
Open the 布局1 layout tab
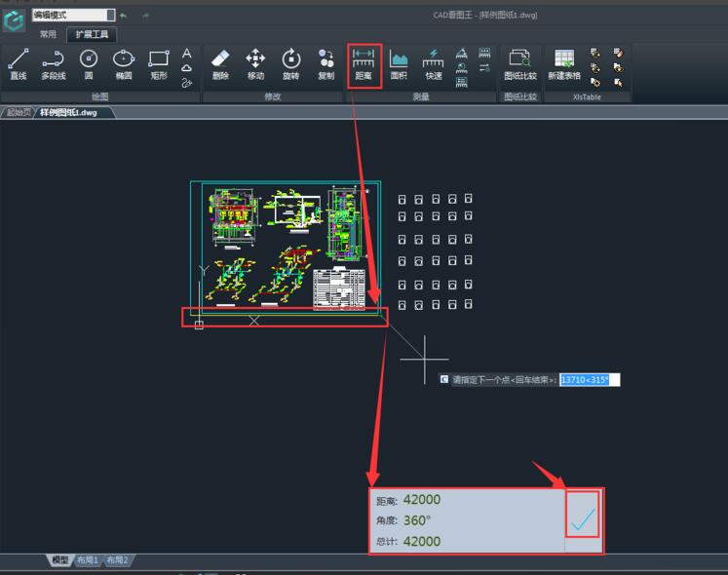click(90, 560)
